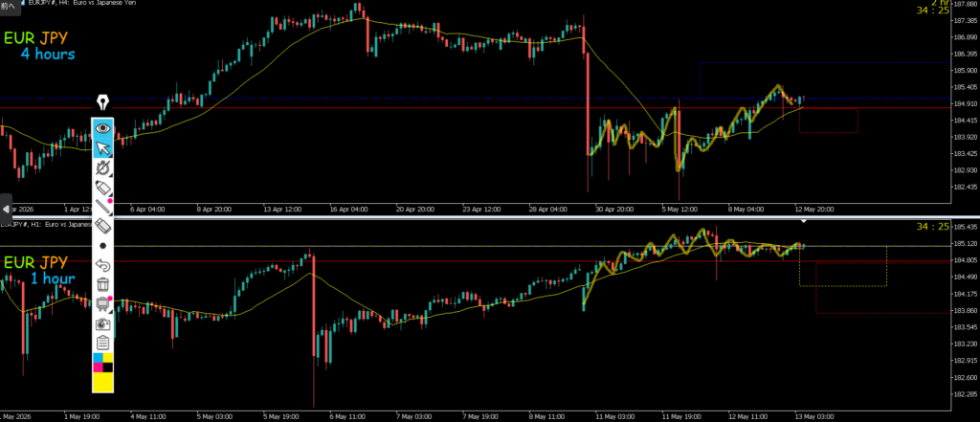Viewport: 980px width, 422px height.
Task: Select the magenta color swatch
Action: (x=98, y=367)
